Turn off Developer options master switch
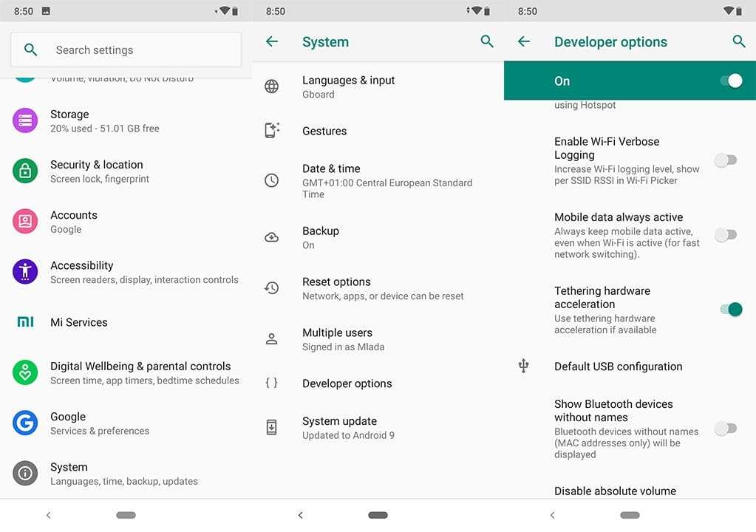The width and height of the screenshot is (756, 532). pos(734,81)
